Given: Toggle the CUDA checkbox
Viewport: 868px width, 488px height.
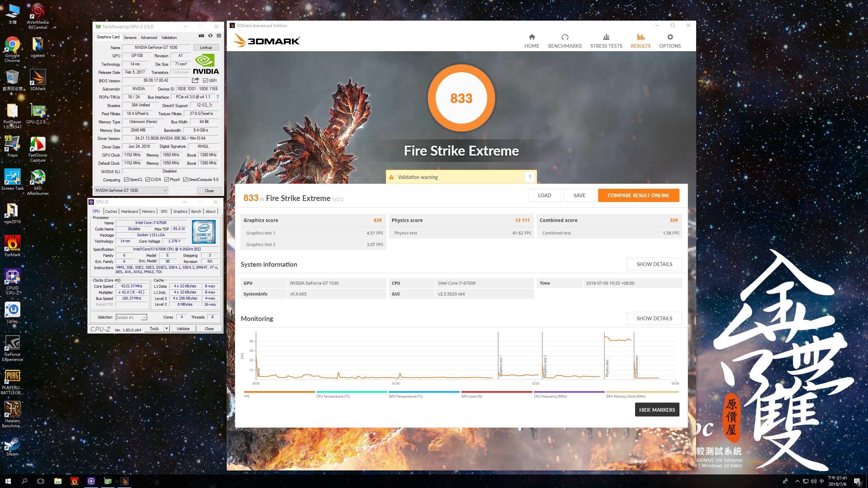Looking at the screenshot, I should [147, 180].
